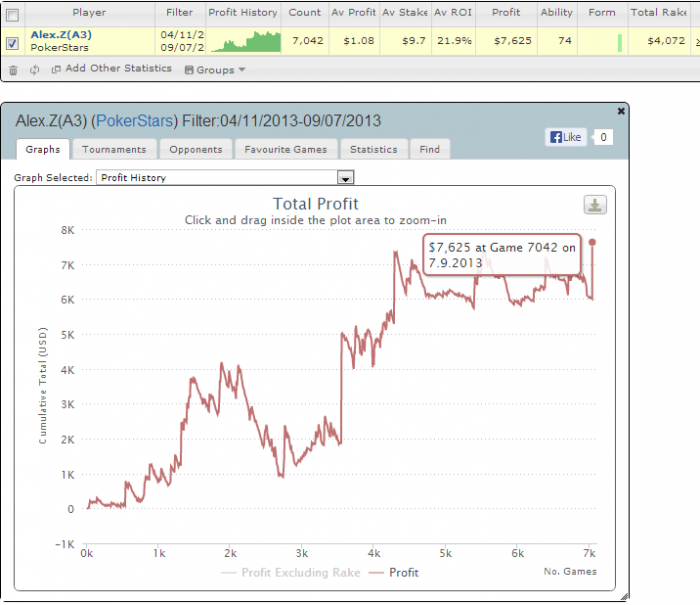Screen dimensions: 700x605
Task: Click Add Other Statistics
Action: [112, 68]
